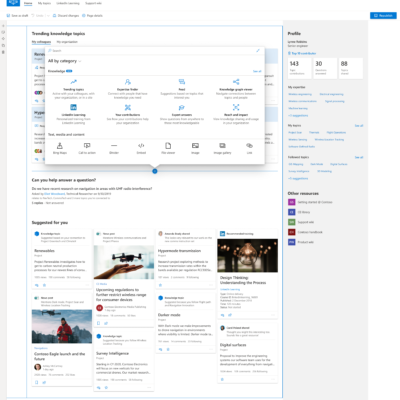The height and width of the screenshot is (400, 400).
Task: Expand the web part picker to full size
Action: coord(258,51)
